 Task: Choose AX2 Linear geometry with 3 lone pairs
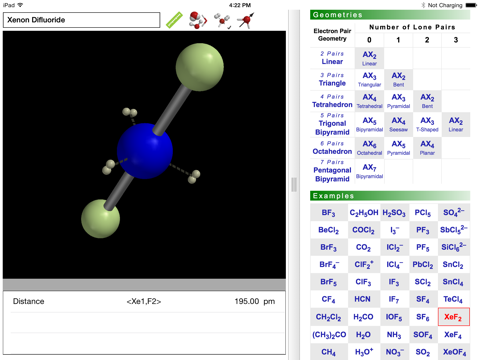(x=456, y=124)
